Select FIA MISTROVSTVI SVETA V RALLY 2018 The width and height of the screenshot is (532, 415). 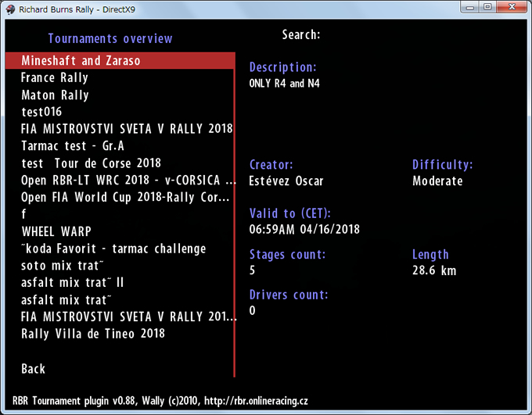(127, 129)
